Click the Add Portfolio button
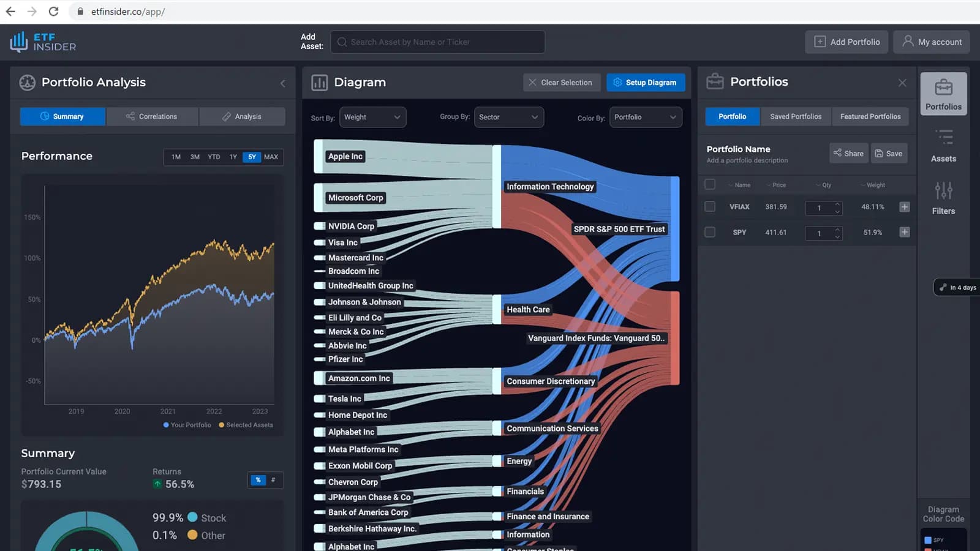Screen dimensions: 980x551 pyautogui.click(x=846, y=42)
